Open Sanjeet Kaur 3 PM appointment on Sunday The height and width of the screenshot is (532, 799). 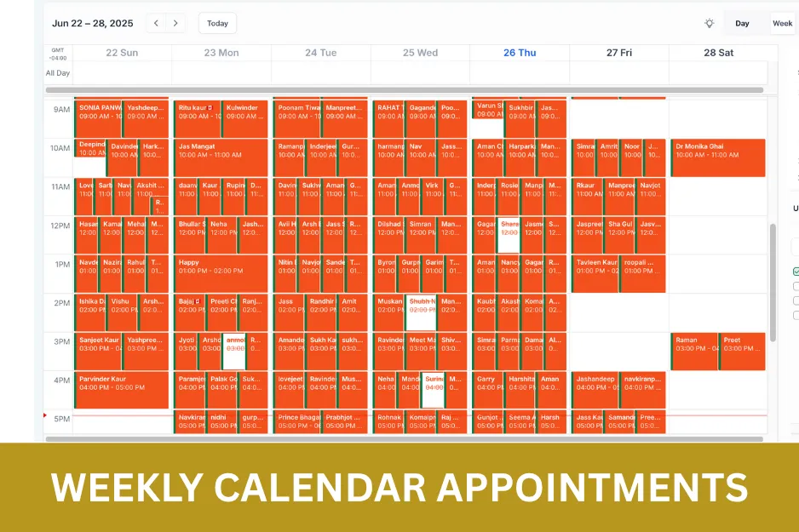click(98, 352)
